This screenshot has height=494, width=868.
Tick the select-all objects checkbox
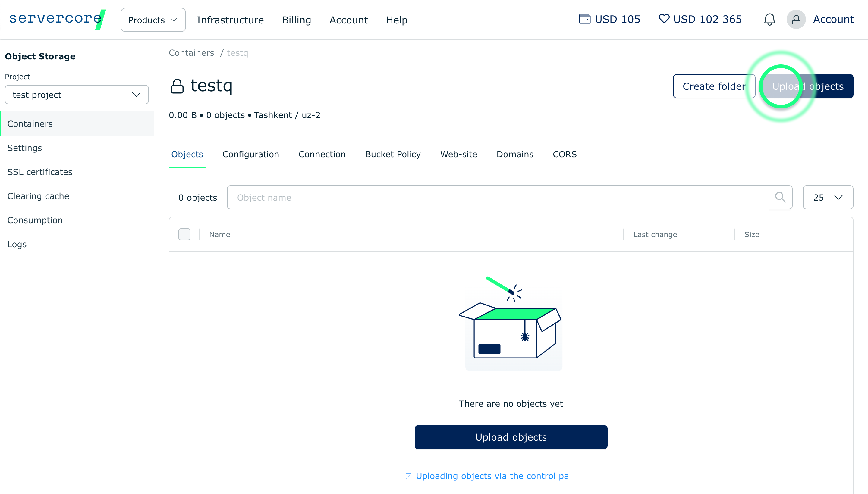pos(184,234)
